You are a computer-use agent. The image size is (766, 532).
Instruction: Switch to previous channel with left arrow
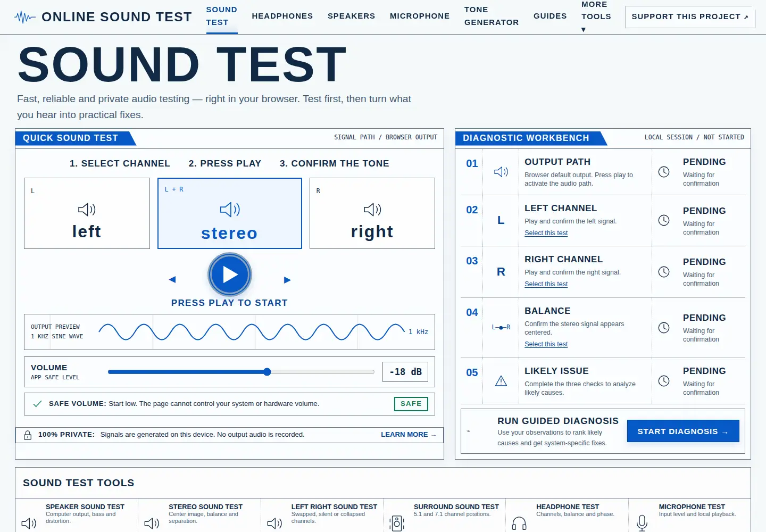tap(172, 280)
